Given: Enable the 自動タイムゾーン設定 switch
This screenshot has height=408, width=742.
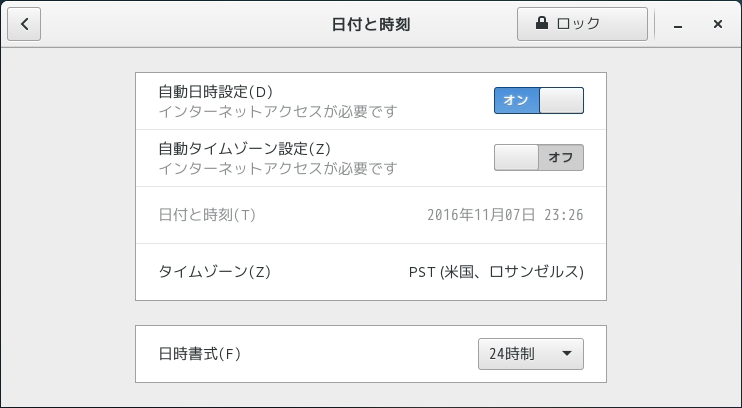Looking at the screenshot, I should click(538, 158).
